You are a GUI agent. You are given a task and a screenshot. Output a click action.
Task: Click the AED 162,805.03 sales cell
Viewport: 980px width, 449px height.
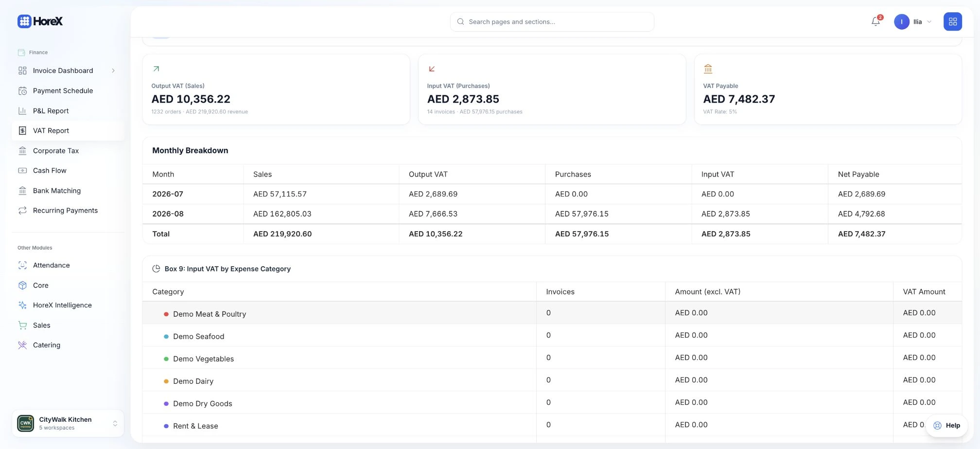point(282,214)
